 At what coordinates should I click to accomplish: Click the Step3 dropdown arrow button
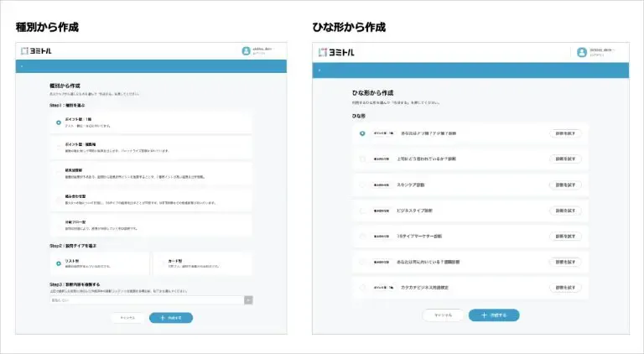pos(248,300)
